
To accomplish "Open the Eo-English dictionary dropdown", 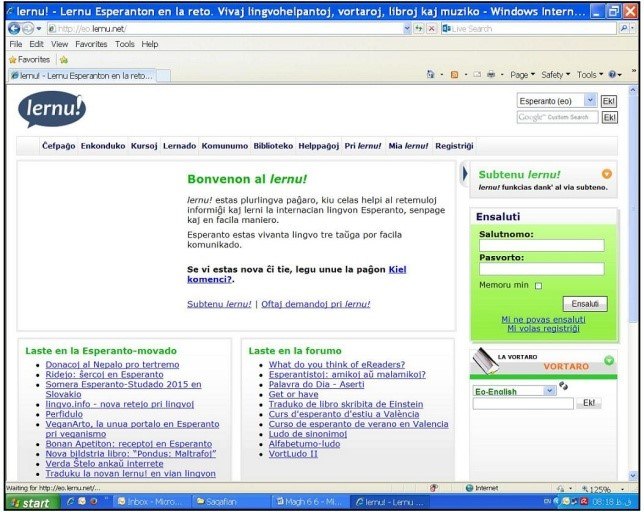I will (x=549, y=391).
